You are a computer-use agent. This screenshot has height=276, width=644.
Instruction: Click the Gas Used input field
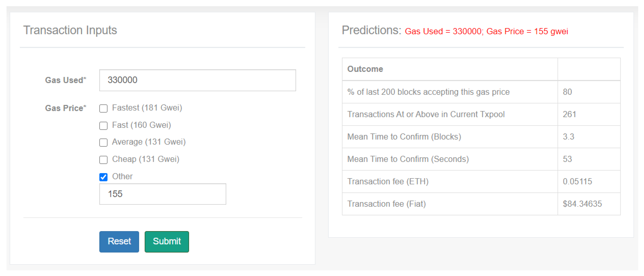tap(197, 80)
